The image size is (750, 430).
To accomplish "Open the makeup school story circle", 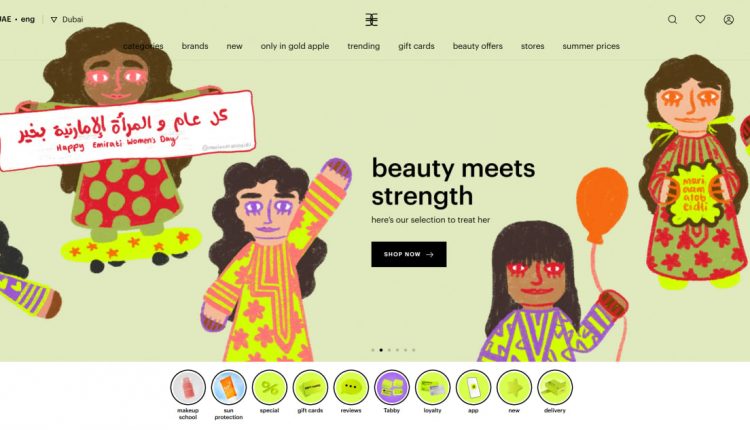I will point(188,387).
